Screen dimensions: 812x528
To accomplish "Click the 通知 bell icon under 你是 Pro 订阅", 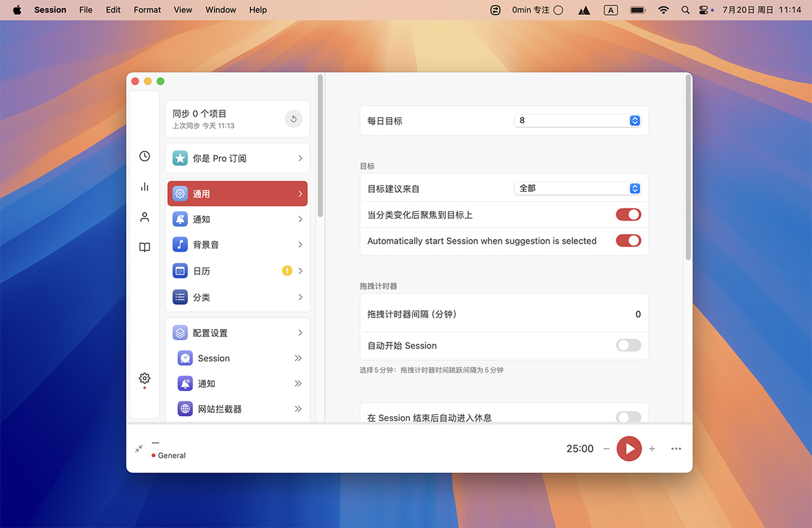I will 180,219.
